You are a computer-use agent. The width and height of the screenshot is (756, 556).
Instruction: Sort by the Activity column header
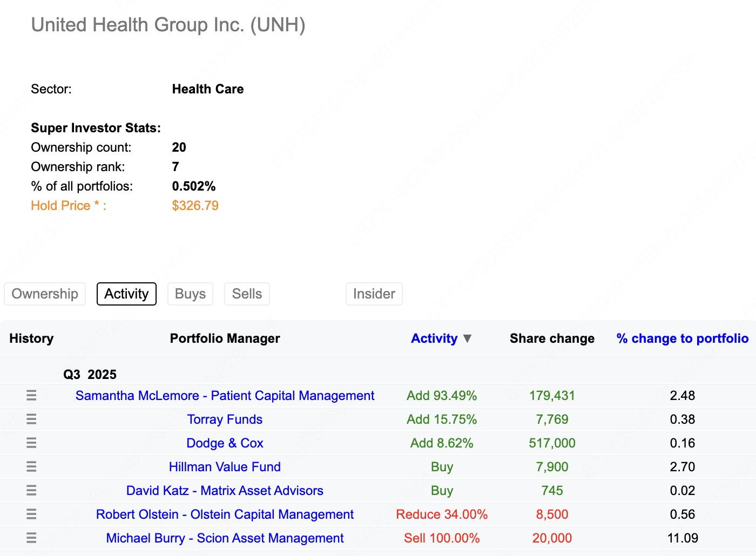click(434, 338)
